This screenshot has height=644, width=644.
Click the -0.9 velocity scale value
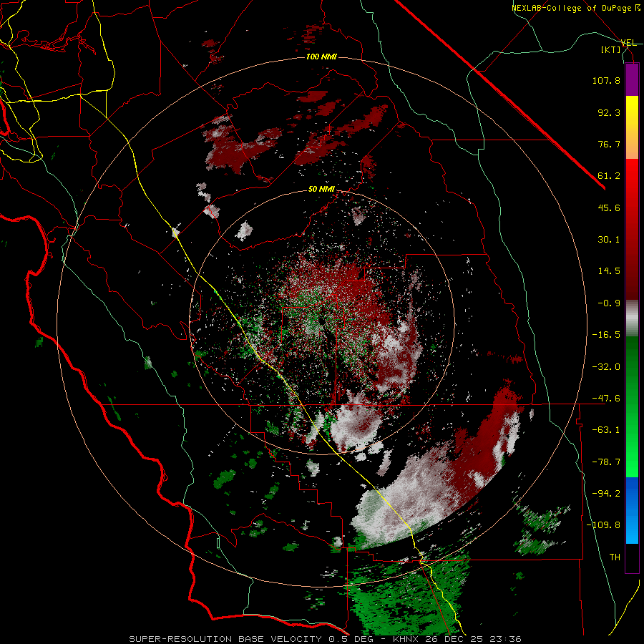pyautogui.click(x=609, y=303)
